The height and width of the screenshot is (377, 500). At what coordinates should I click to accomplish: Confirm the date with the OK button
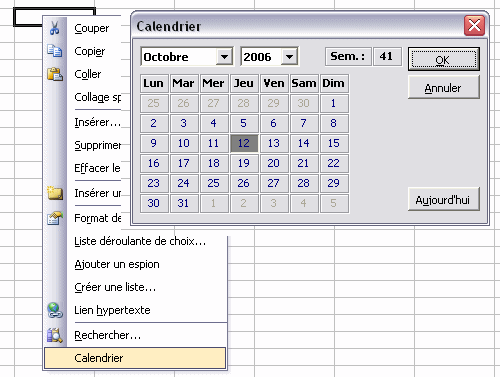coord(444,59)
